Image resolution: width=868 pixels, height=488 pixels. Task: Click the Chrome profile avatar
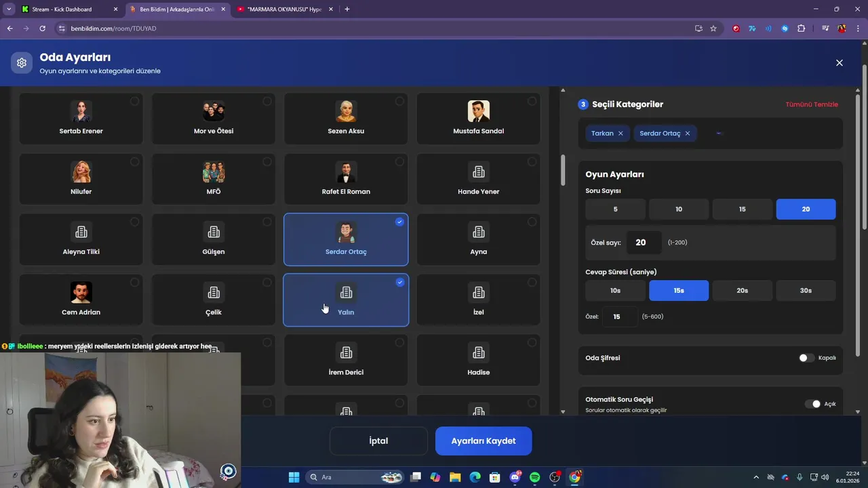(842, 28)
